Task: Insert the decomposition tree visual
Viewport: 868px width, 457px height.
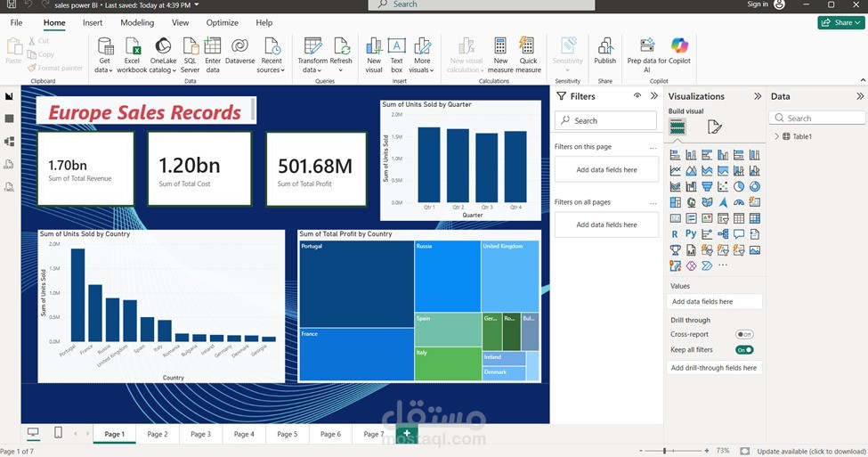Action: pyautogui.click(x=723, y=234)
